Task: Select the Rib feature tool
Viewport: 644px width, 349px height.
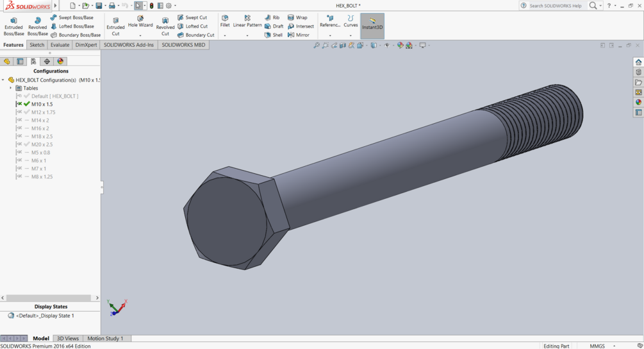Action: (x=272, y=18)
